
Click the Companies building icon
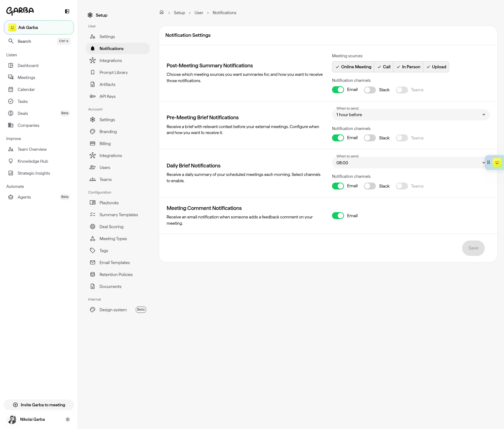(11, 125)
